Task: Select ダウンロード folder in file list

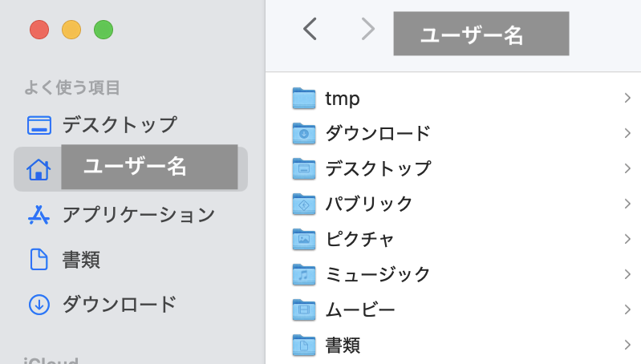Action: coord(377,133)
